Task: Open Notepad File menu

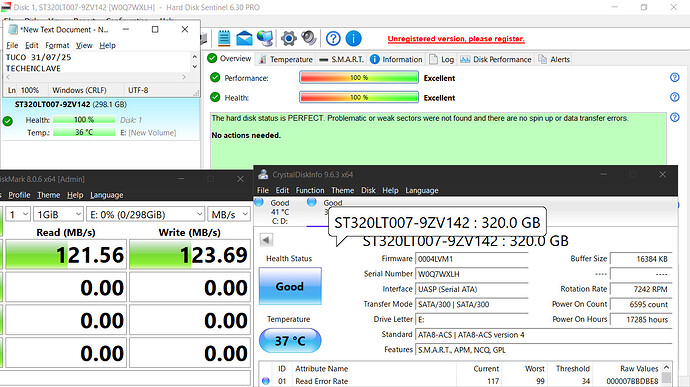Action: [12, 45]
